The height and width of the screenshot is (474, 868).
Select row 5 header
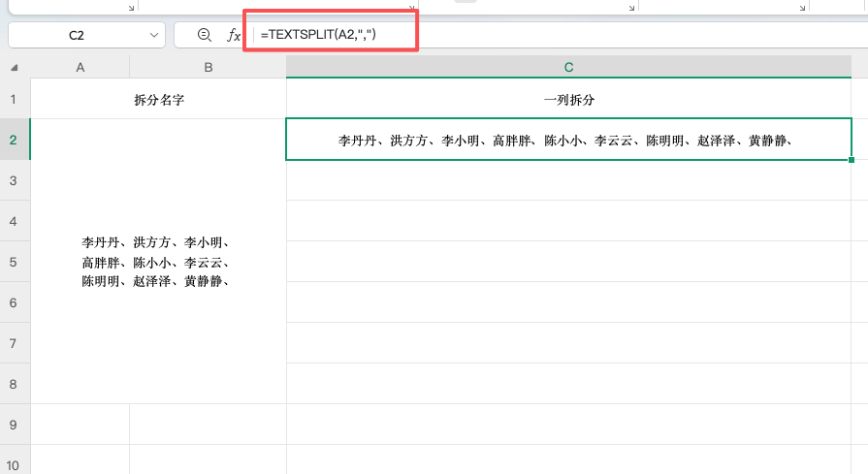click(15, 262)
